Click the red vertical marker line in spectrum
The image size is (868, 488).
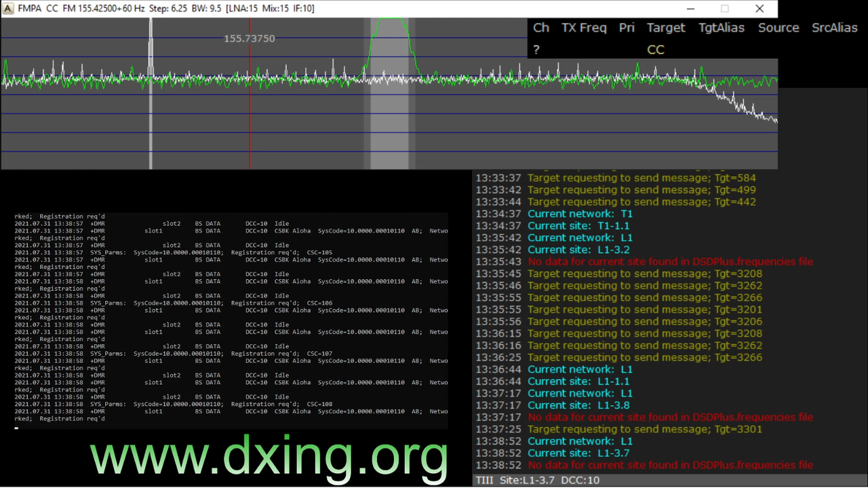click(x=250, y=94)
